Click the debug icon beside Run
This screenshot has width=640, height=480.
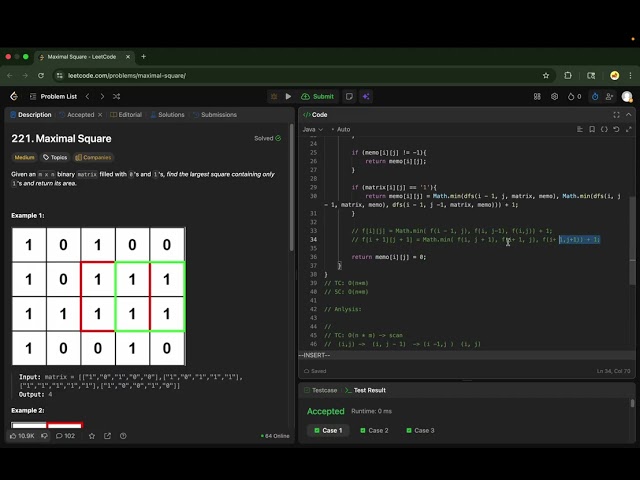pyautogui.click(x=273, y=96)
